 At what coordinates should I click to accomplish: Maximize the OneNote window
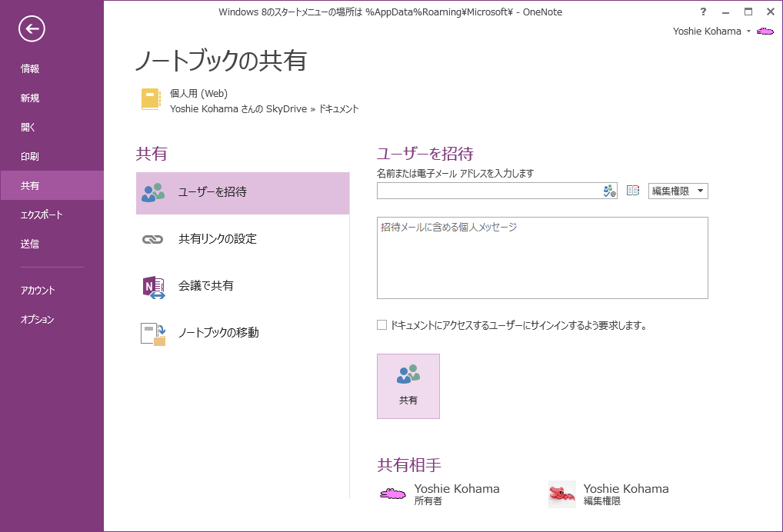click(748, 12)
